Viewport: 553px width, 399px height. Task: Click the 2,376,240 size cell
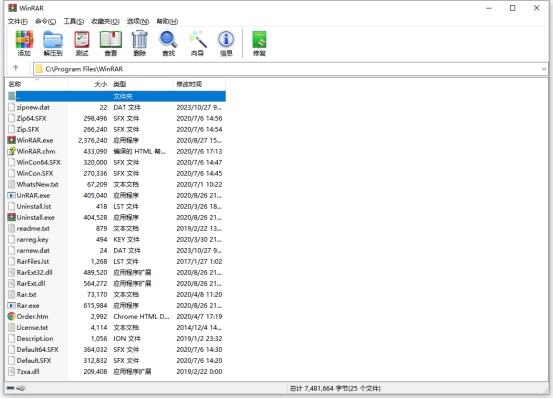coord(93,140)
